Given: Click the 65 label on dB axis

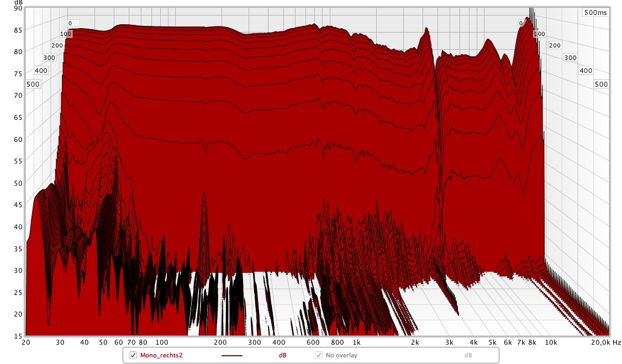Looking at the screenshot, I should coord(18,117).
